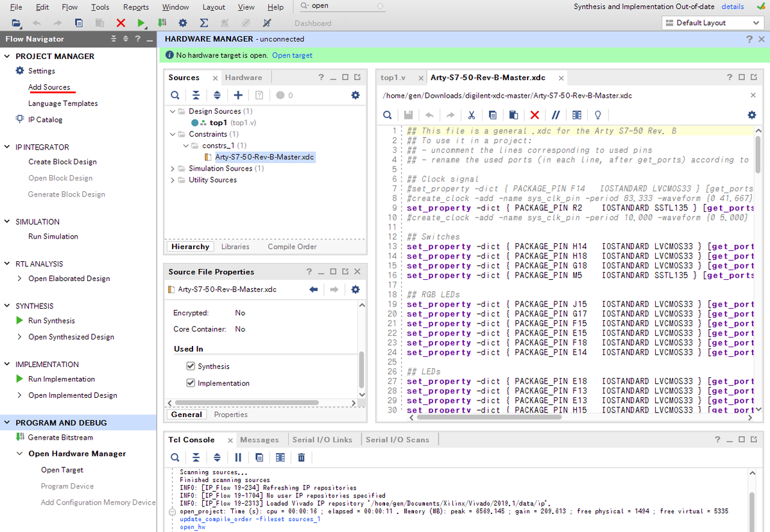Switch to the Messages tab
Viewport: 770px width, 532px height.
(259, 440)
